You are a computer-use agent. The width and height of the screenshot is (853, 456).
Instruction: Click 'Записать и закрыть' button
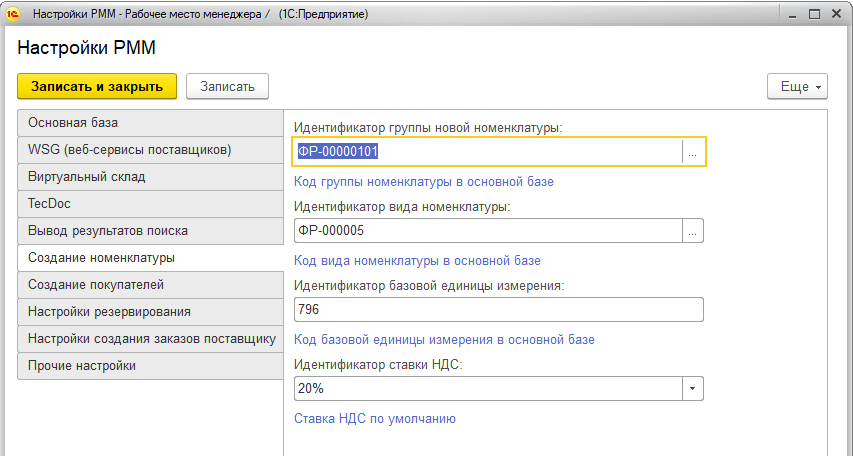click(97, 87)
